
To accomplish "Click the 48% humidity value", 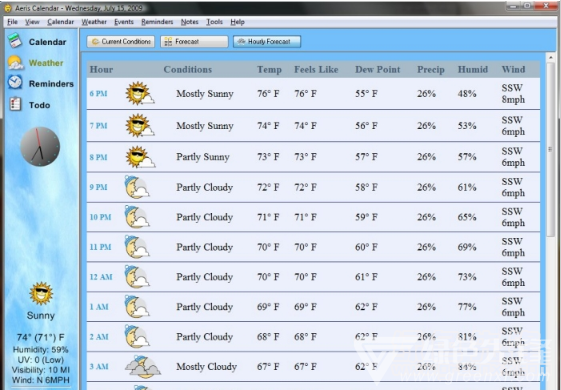I will tap(467, 94).
